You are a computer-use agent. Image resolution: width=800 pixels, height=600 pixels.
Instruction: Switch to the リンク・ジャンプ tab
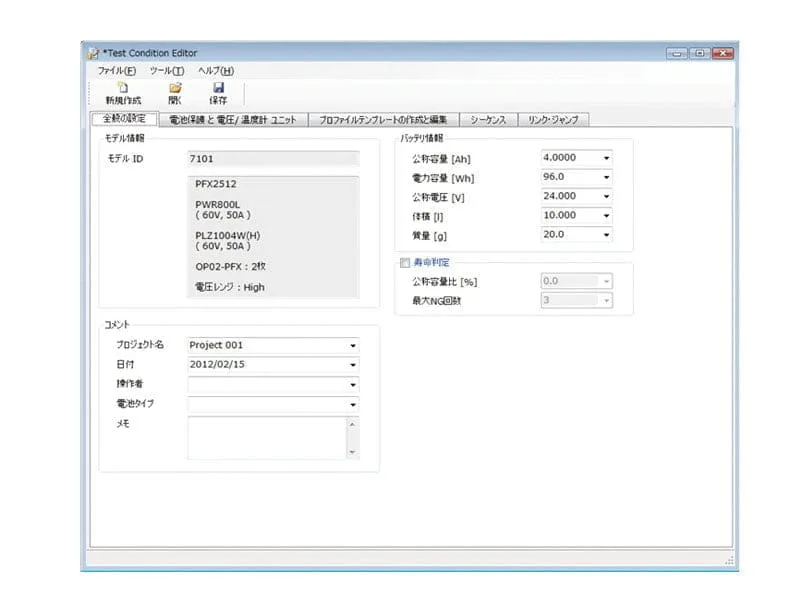pyautogui.click(x=554, y=117)
